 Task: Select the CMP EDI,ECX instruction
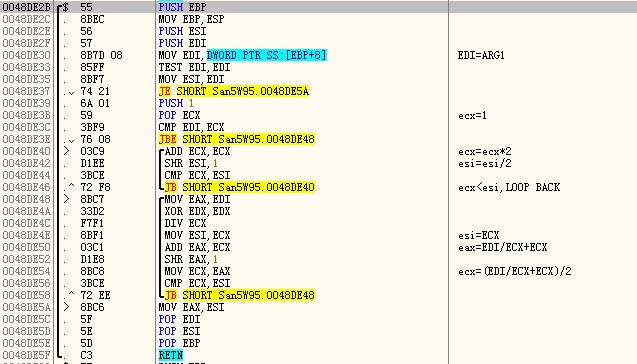click(191, 127)
